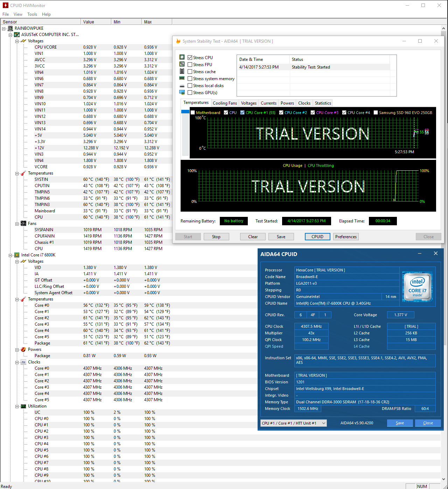
Task: Open Preferences in the stability test
Action: [x=346, y=237]
